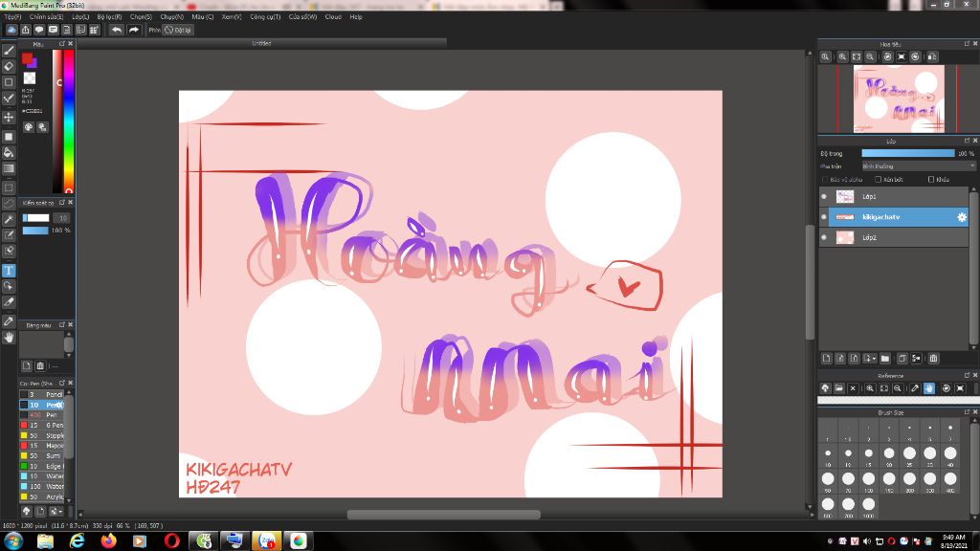Screen dimensions: 980x551
Task: Select the Acrylic brush
Action: pyautogui.click(x=44, y=497)
